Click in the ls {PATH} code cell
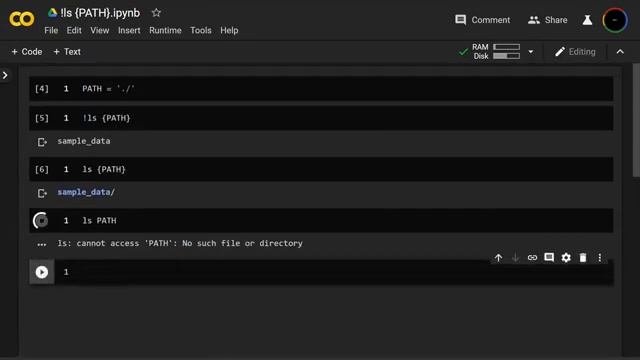This screenshot has height=360, width=640. (321, 169)
